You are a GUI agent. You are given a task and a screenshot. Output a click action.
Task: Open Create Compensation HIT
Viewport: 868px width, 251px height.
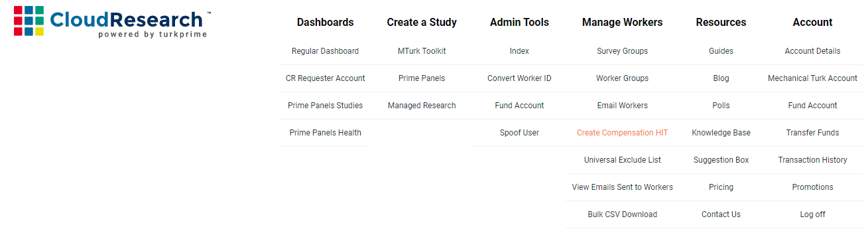point(622,133)
